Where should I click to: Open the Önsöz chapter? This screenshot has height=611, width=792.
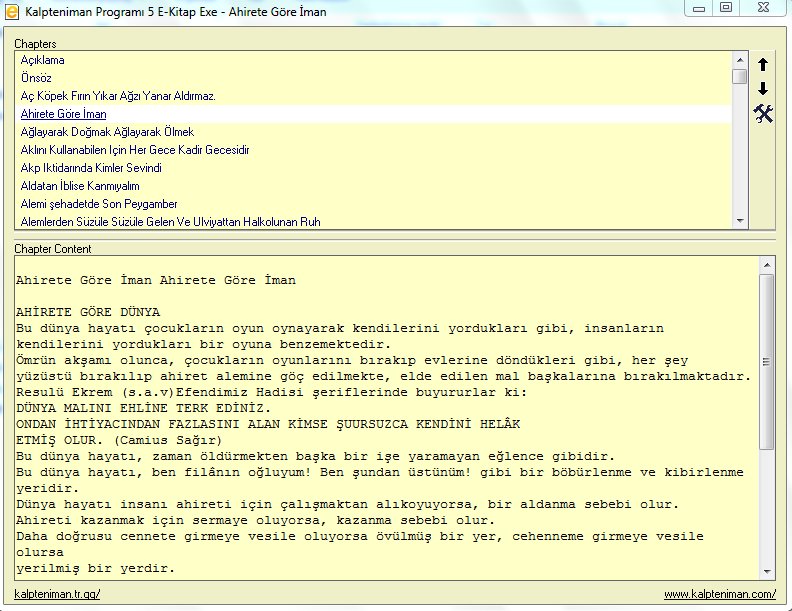(x=36, y=78)
